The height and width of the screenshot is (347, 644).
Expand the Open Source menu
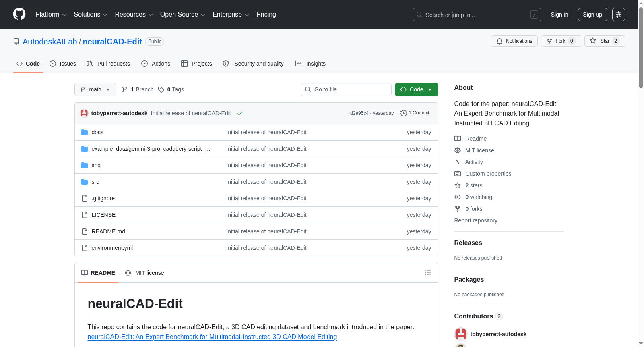183,15
